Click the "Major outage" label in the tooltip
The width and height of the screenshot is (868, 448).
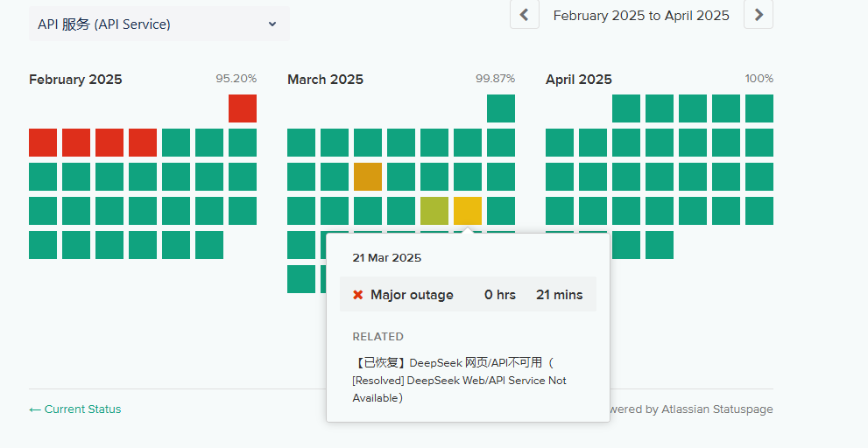click(x=412, y=295)
